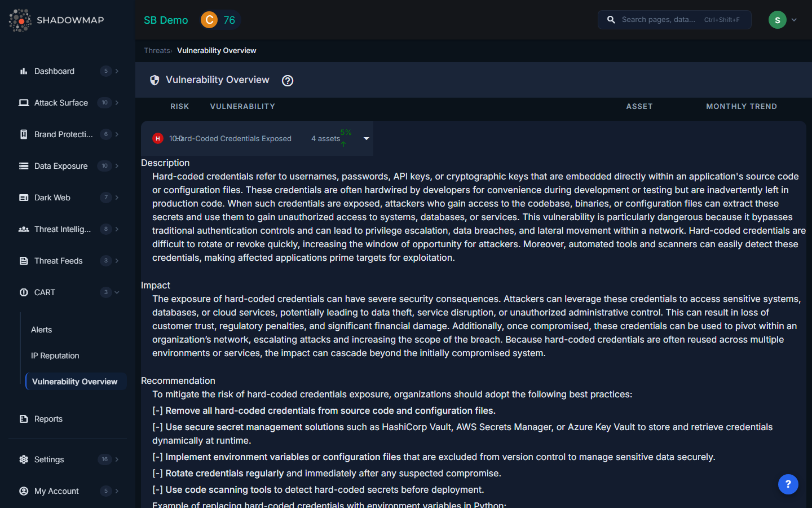Open the floating help button at bottom right

tap(788, 484)
